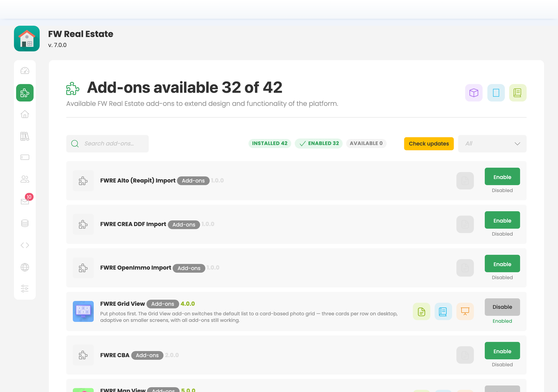Enable the FWRE CREA DDF Import add-on
This screenshot has width=558, height=392.
pos(502,220)
